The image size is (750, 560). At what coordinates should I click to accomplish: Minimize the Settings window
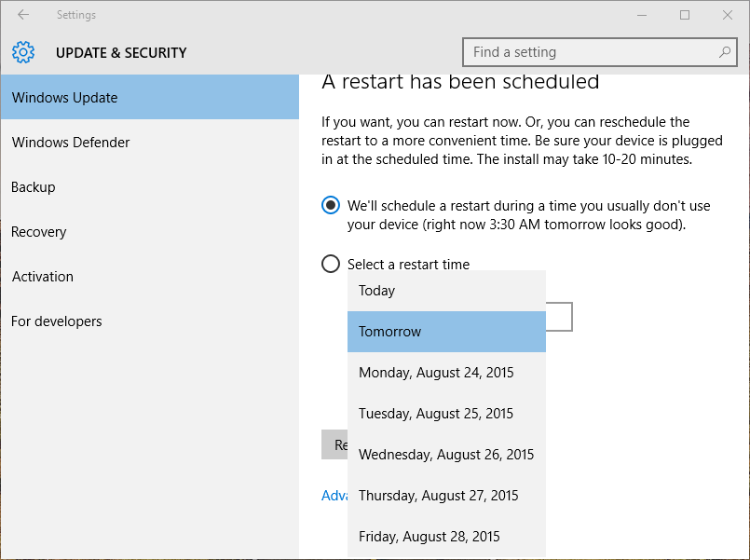coord(642,15)
